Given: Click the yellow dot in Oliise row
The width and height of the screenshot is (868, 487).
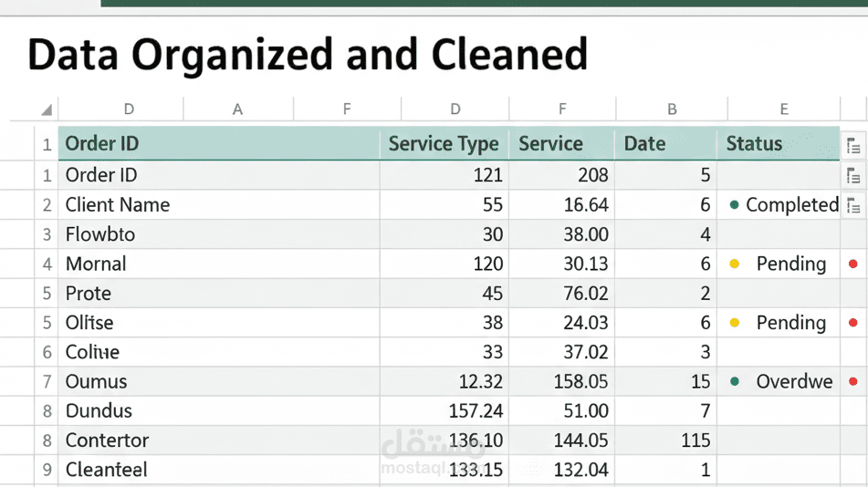Looking at the screenshot, I should [x=735, y=323].
